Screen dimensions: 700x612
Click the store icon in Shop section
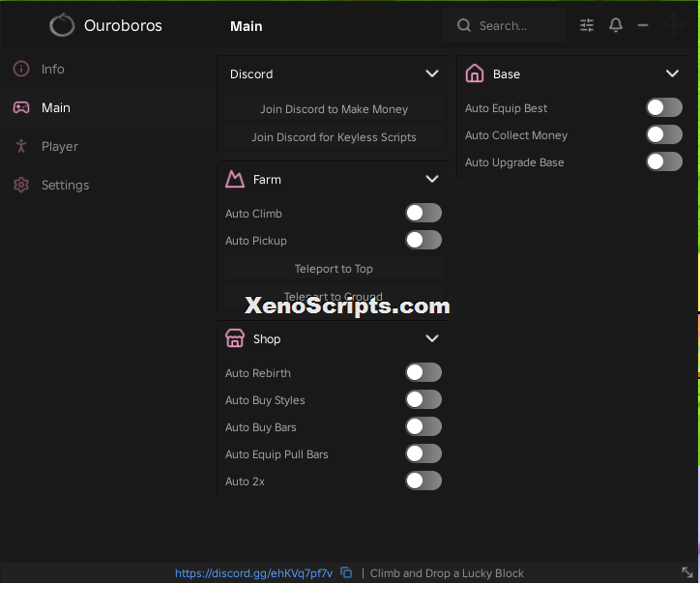(235, 338)
